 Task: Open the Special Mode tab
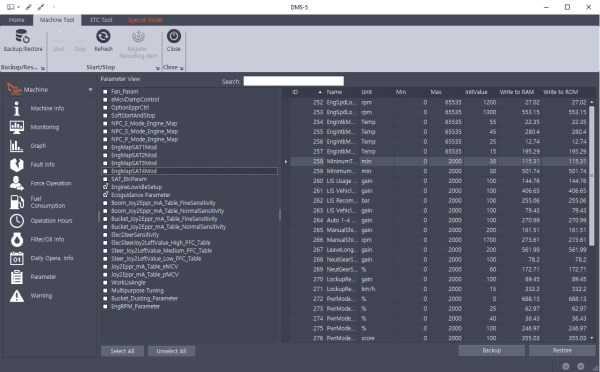(145, 20)
